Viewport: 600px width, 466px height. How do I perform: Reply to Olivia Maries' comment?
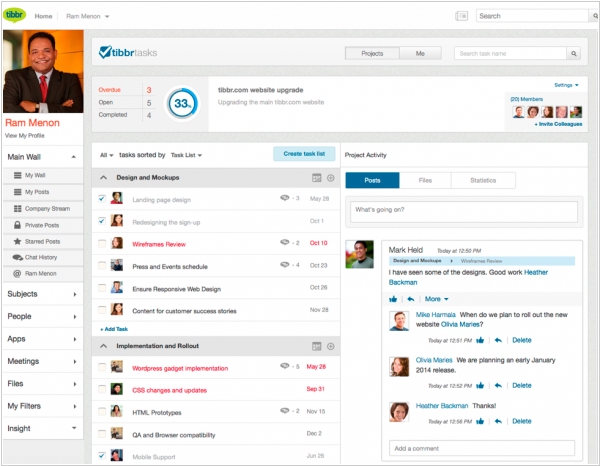click(498, 385)
